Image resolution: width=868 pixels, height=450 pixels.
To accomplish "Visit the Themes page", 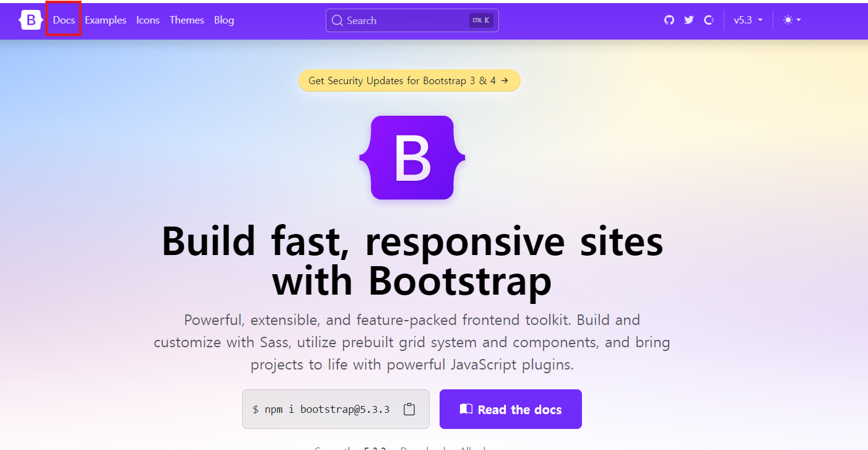I will point(187,20).
